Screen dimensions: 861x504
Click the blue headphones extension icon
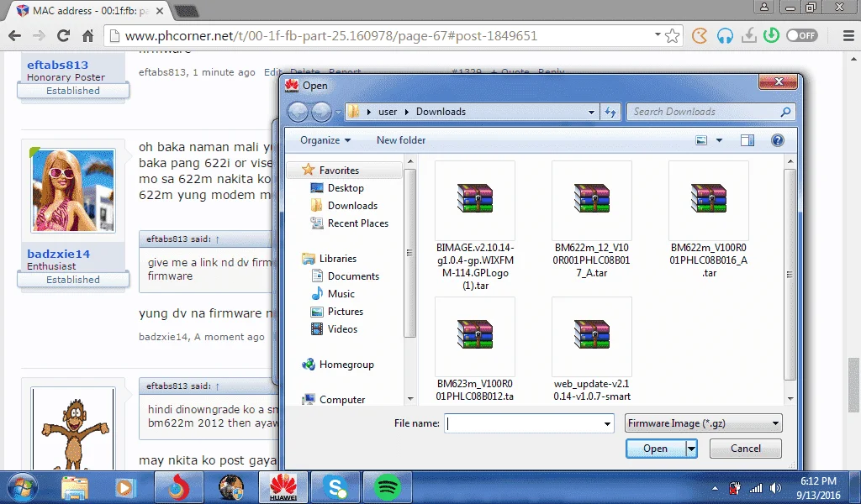725,36
